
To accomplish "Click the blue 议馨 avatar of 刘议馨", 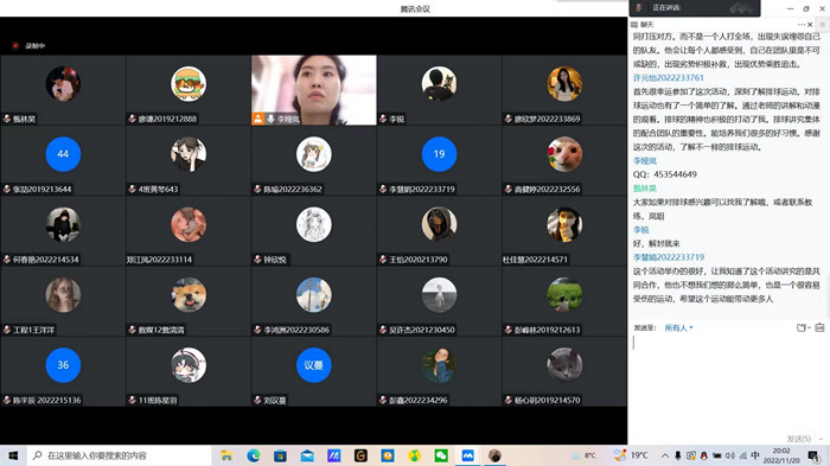I will (x=314, y=365).
